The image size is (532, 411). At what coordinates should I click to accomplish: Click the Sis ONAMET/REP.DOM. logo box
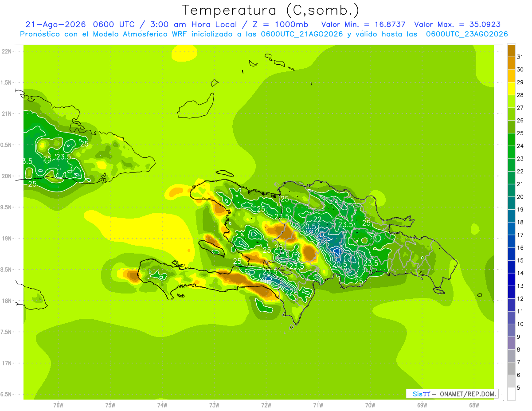(x=452, y=394)
